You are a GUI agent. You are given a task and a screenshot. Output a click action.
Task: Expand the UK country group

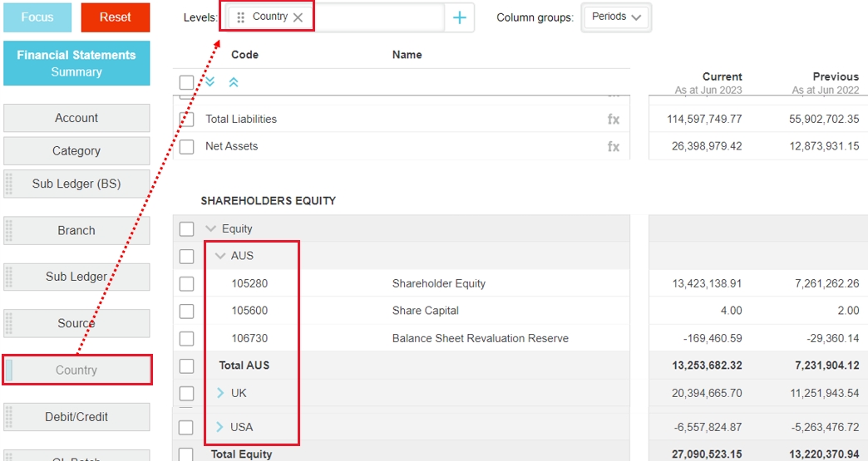[220, 393]
